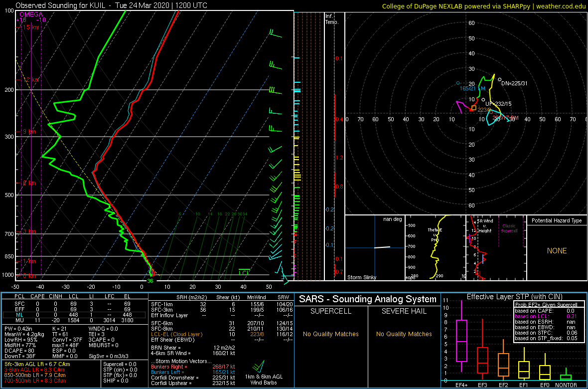The height and width of the screenshot is (389, 588).
Task: Click the 9 km height label
Action: [31, 132]
